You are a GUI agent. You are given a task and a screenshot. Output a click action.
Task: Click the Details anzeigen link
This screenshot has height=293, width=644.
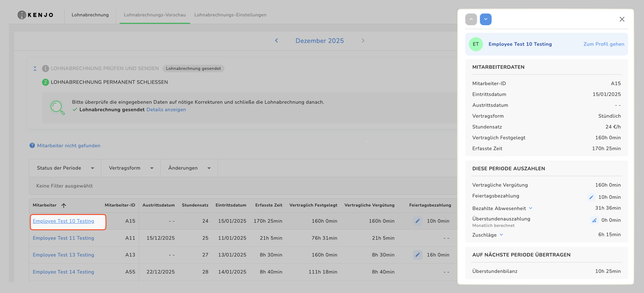click(x=166, y=109)
